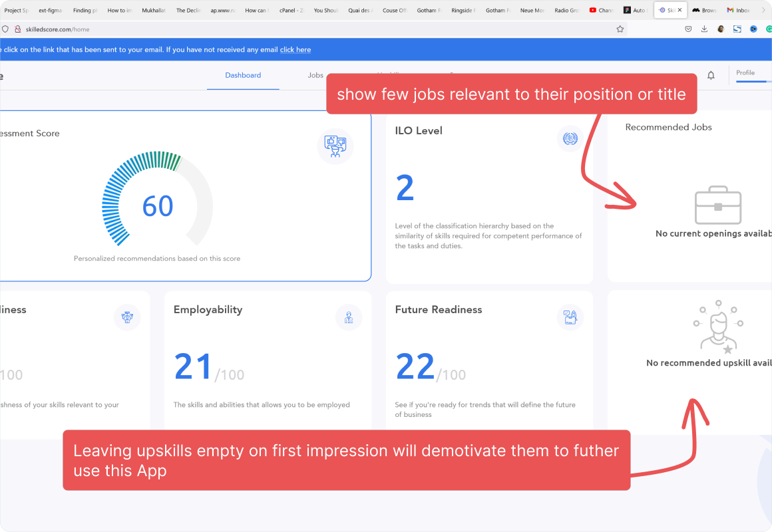Open the Jobs tab
This screenshot has height=532, width=772.
315,75
